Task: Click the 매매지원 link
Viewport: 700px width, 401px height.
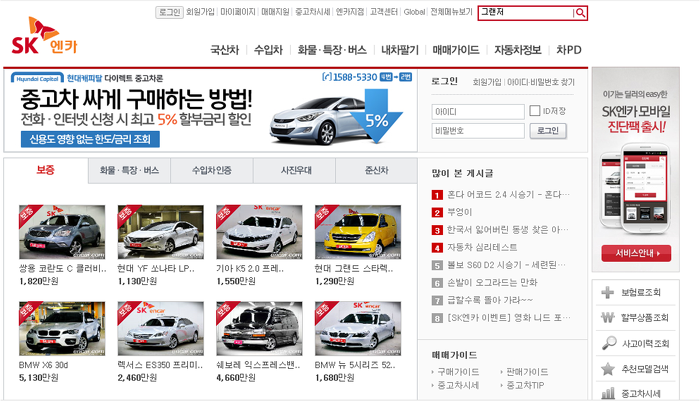Action: [275, 12]
